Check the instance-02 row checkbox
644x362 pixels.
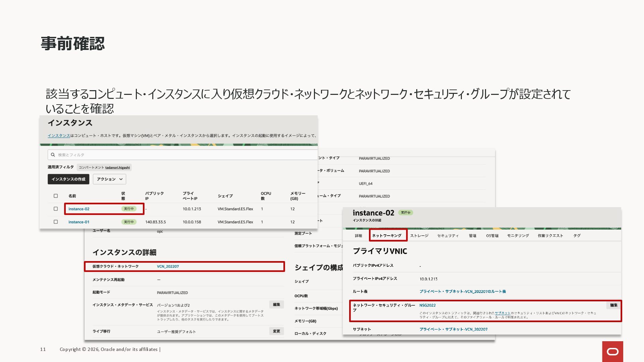pyautogui.click(x=56, y=209)
